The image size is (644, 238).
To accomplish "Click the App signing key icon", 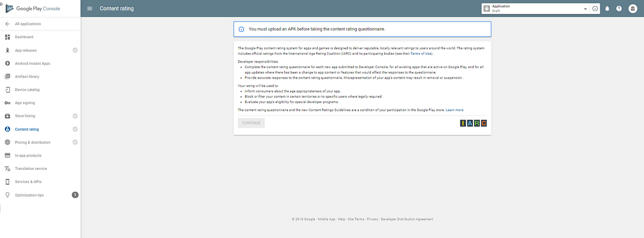I will pos(7,103).
